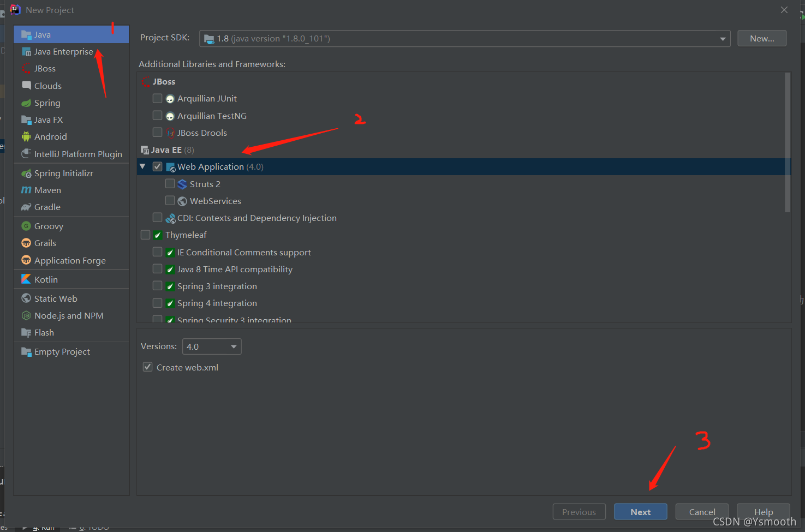Click the Node.js and NPM icon
805x532 pixels.
(x=26, y=316)
